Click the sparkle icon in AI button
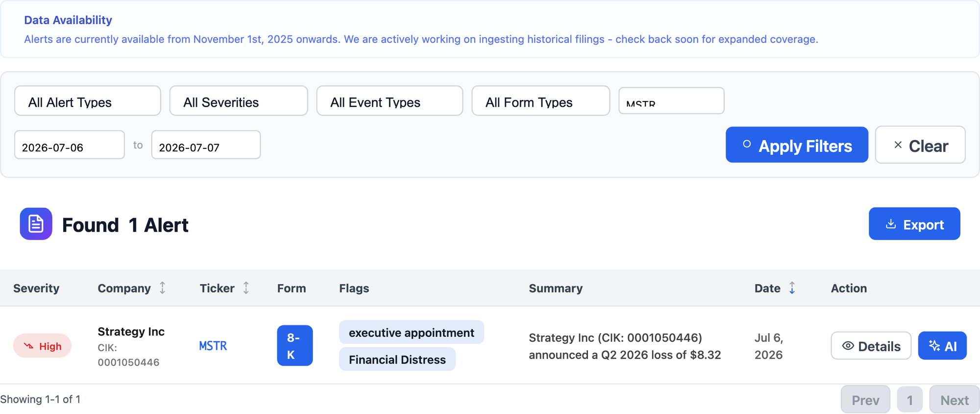 (934, 346)
